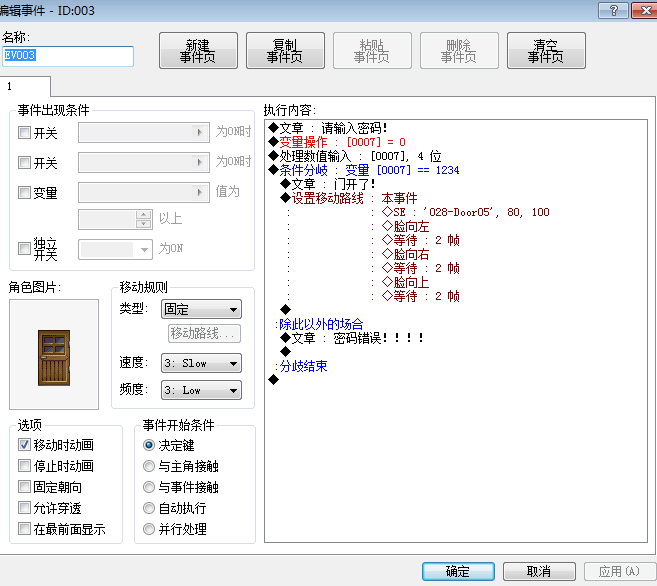The image size is (657, 586).
Task: Select event page tab 1
Action: (25, 87)
